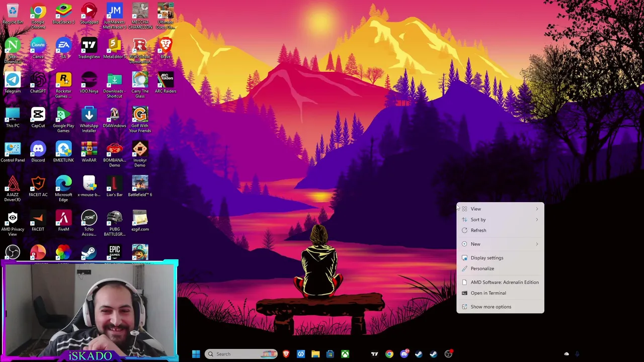The image size is (644, 362).
Task: Select the Control Panel desktop icon
Action: (13, 152)
